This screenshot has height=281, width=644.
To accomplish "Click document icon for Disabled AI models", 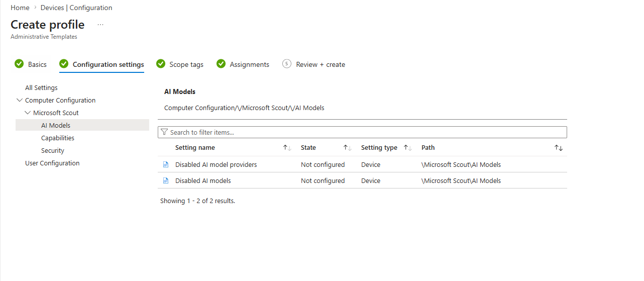I will tap(165, 180).
